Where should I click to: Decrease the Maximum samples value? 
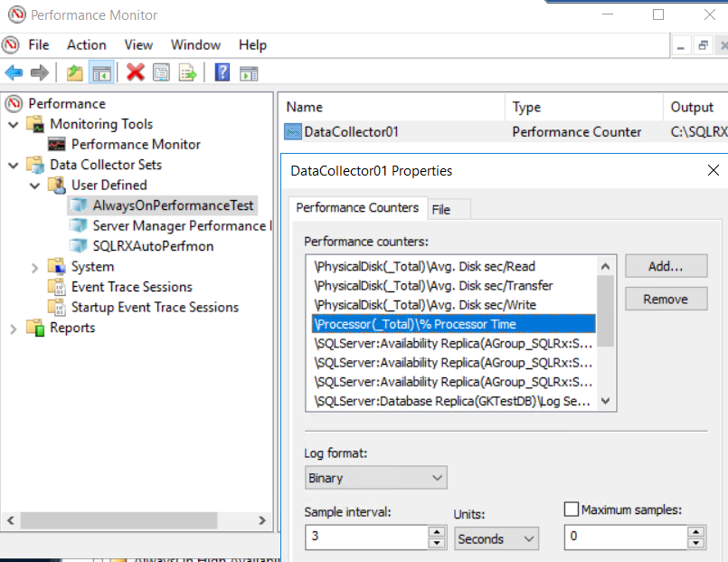pyautogui.click(x=695, y=543)
